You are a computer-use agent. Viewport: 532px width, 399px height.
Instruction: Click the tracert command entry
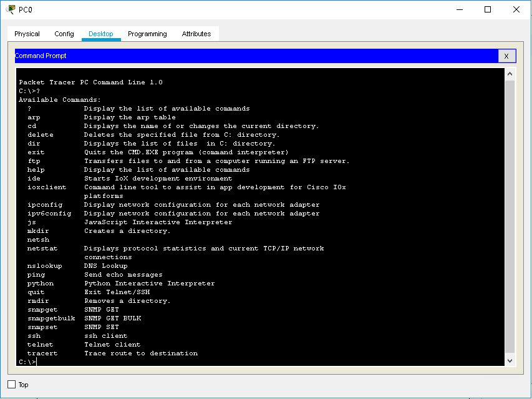(41, 353)
